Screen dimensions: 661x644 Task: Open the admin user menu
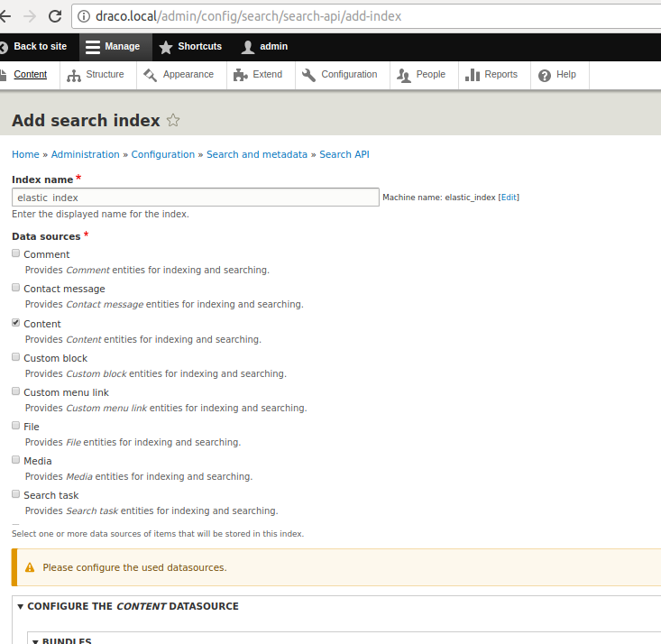click(265, 47)
